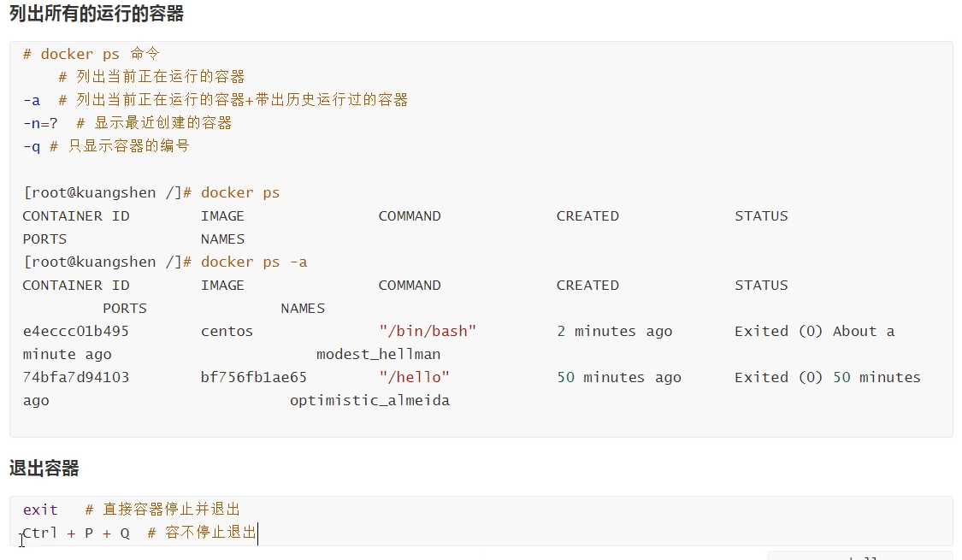Click the exit command in the lower code block
Image resolution: width=962 pixels, height=560 pixels.
click(40, 510)
